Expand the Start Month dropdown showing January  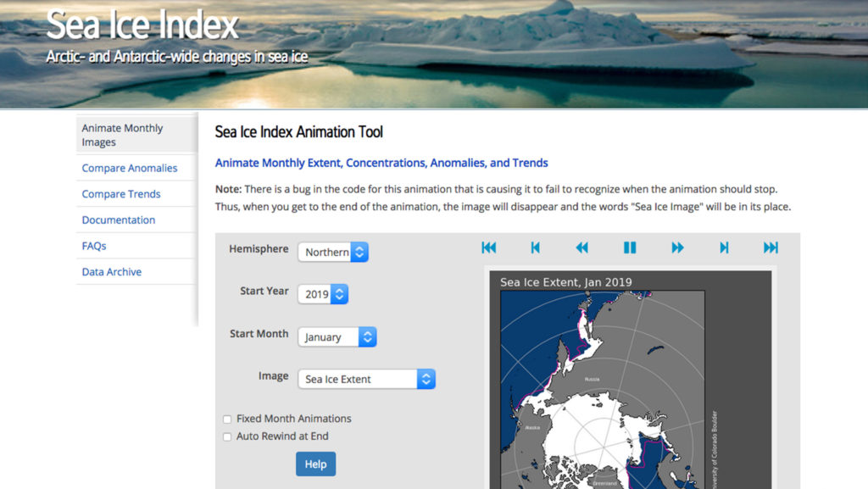coord(337,336)
